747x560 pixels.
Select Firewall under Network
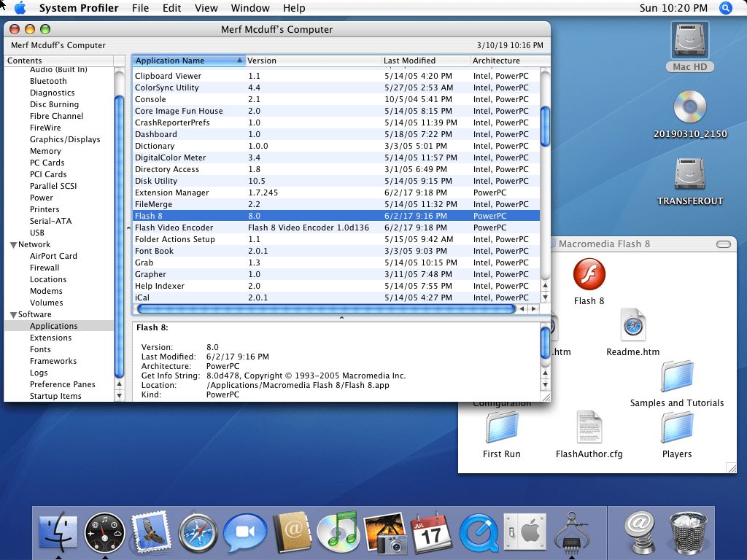click(x=44, y=268)
